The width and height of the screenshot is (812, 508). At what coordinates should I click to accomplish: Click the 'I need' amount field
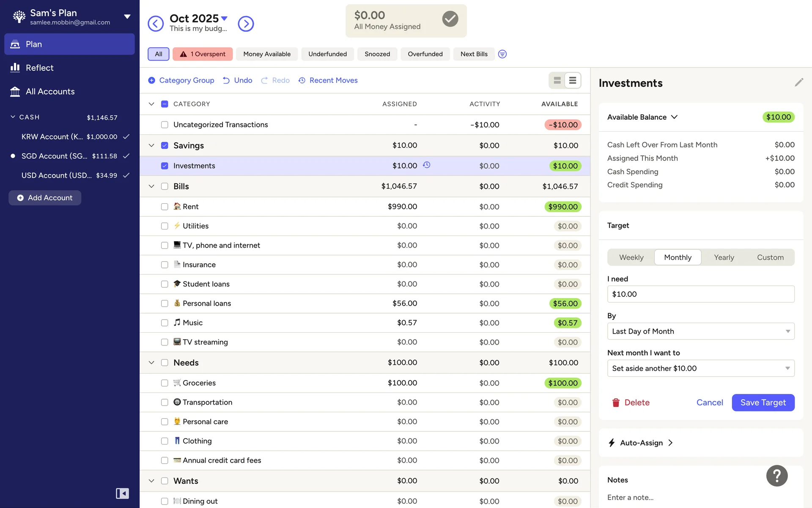700,294
